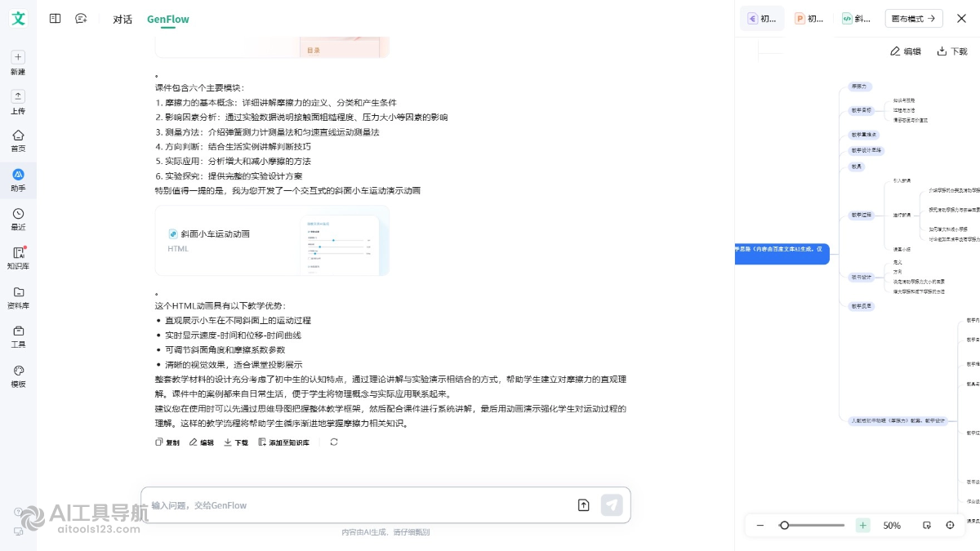Select the 教具 mind map node

(x=857, y=167)
